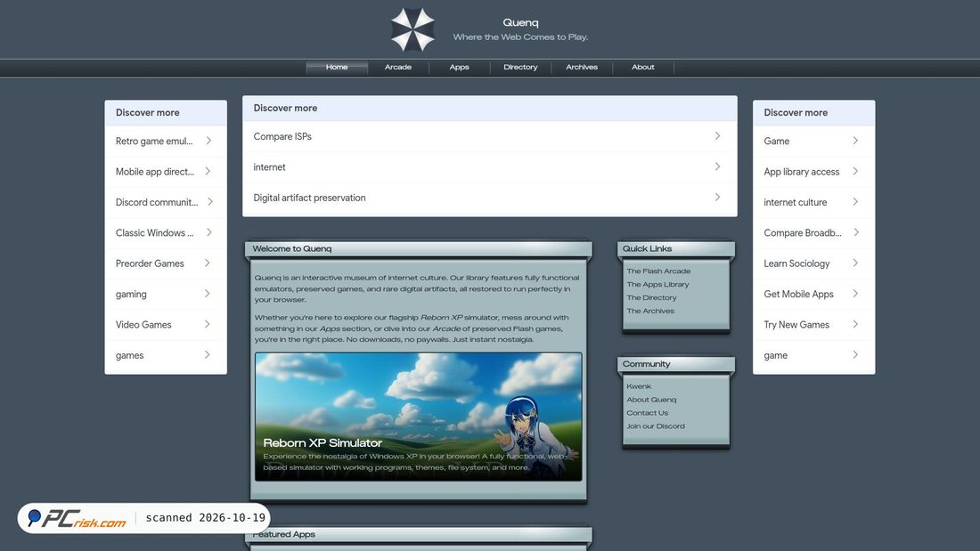The image size is (980, 551).
Task: Select the lowercase game suggestion text
Action: 776,355
